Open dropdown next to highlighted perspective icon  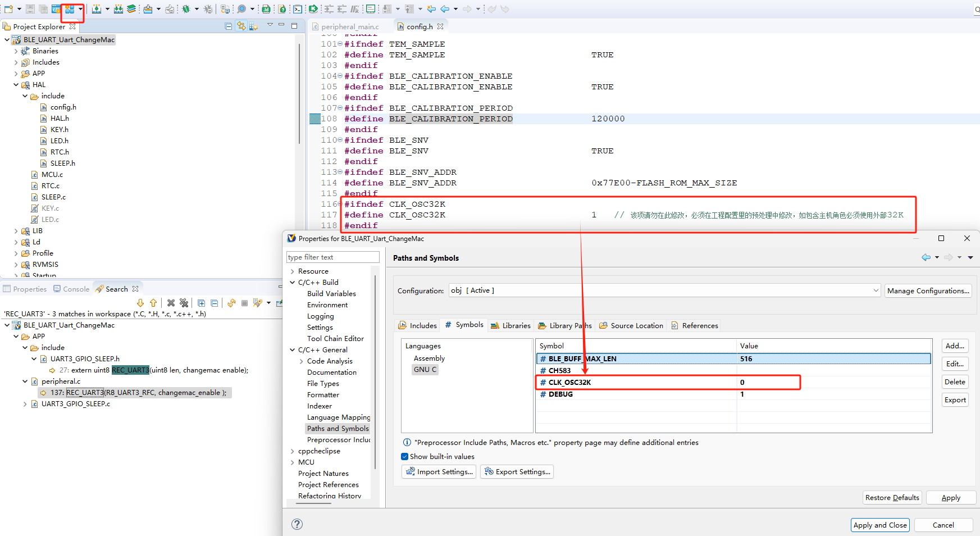(80, 9)
